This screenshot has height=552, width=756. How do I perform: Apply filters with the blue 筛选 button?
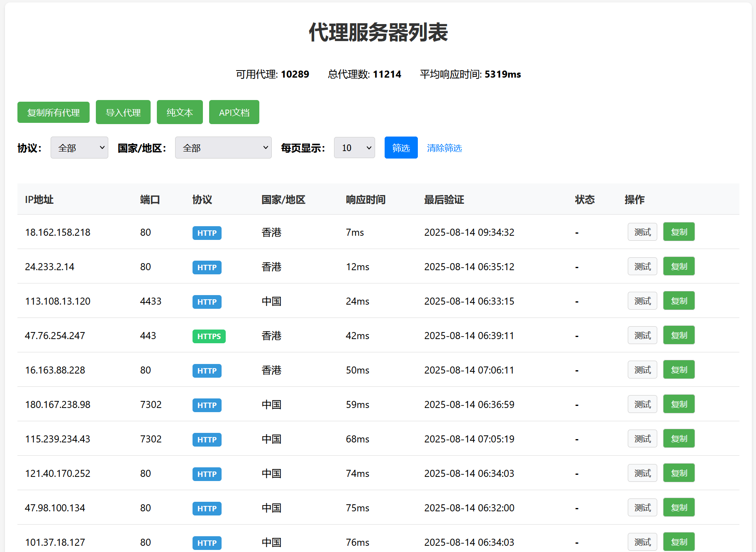click(401, 148)
